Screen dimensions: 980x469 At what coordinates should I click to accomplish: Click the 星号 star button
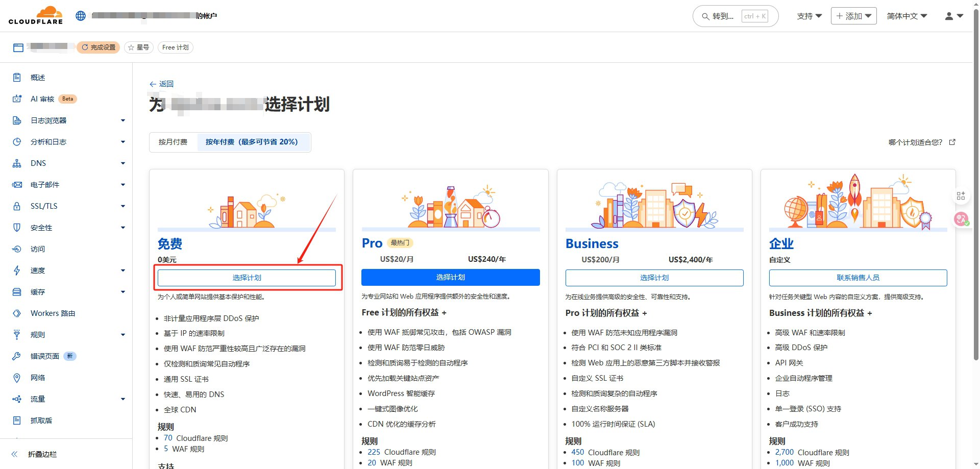139,47
